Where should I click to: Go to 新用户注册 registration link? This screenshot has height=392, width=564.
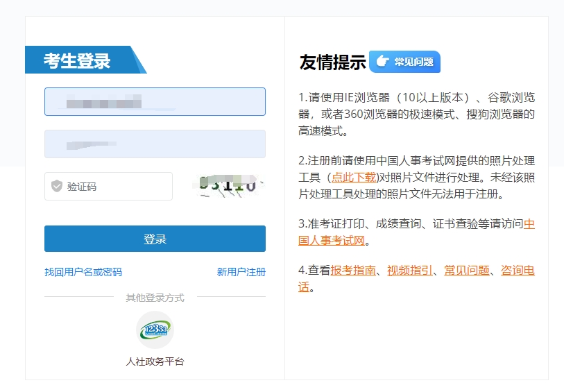point(241,272)
